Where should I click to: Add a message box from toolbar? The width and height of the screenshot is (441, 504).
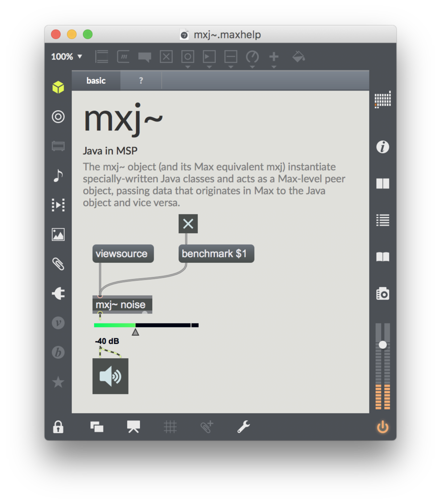click(123, 57)
